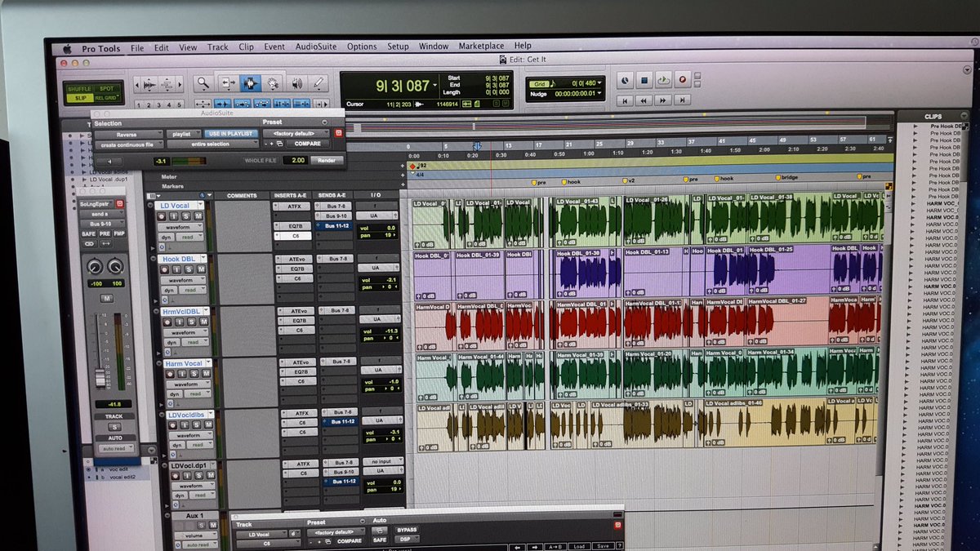This screenshot has height=551, width=980.
Task: Click SAFE button in the send window
Action: pyautogui.click(x=88, y=233)
